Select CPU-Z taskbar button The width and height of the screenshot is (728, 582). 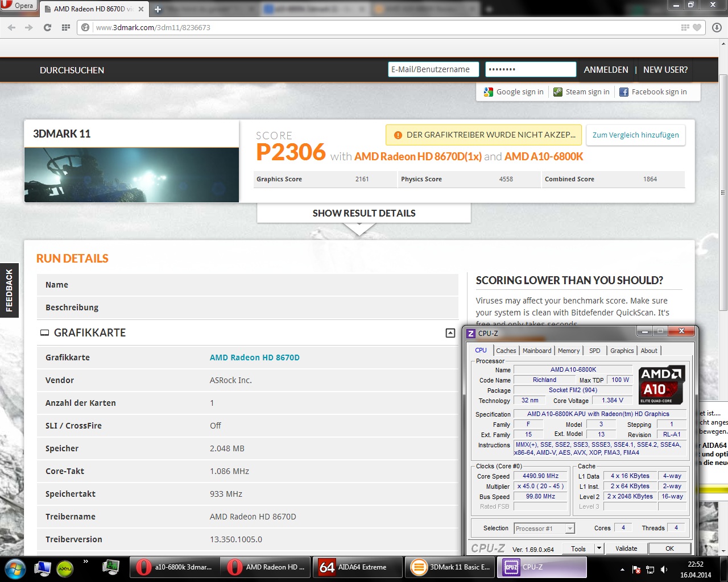click(542, 567)
